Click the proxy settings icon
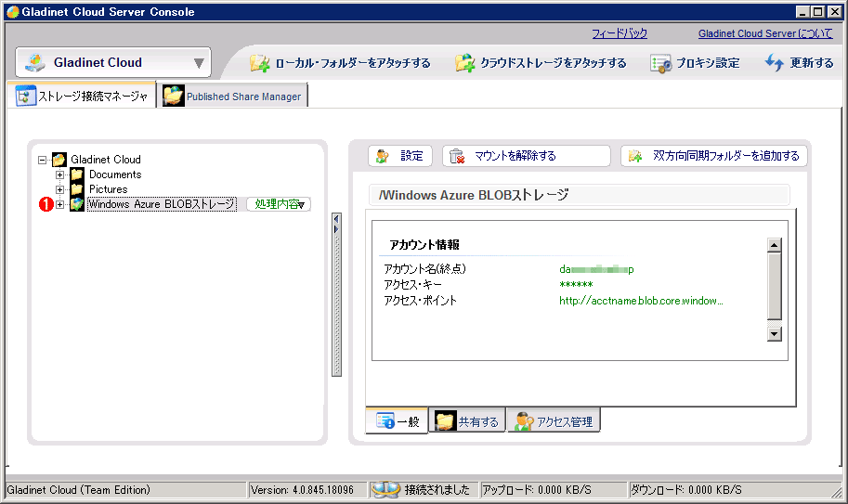The image size is (848, 504). (x=660, y=64)
